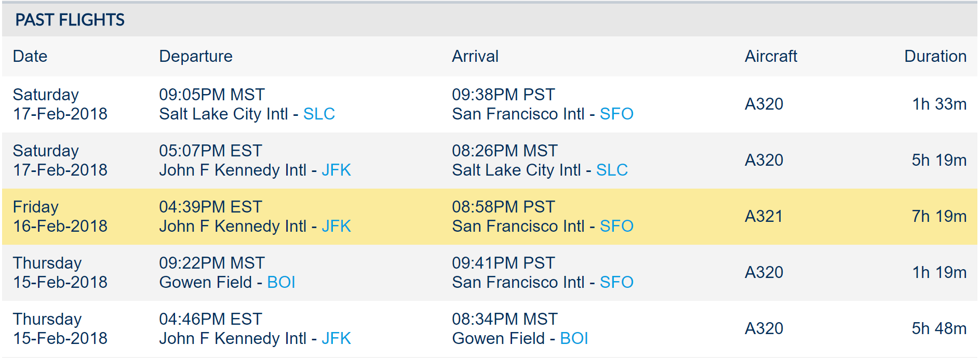Click BOI departure link for Gowen Field 09:22PM
980x358 pixels.
coord(281,282)
